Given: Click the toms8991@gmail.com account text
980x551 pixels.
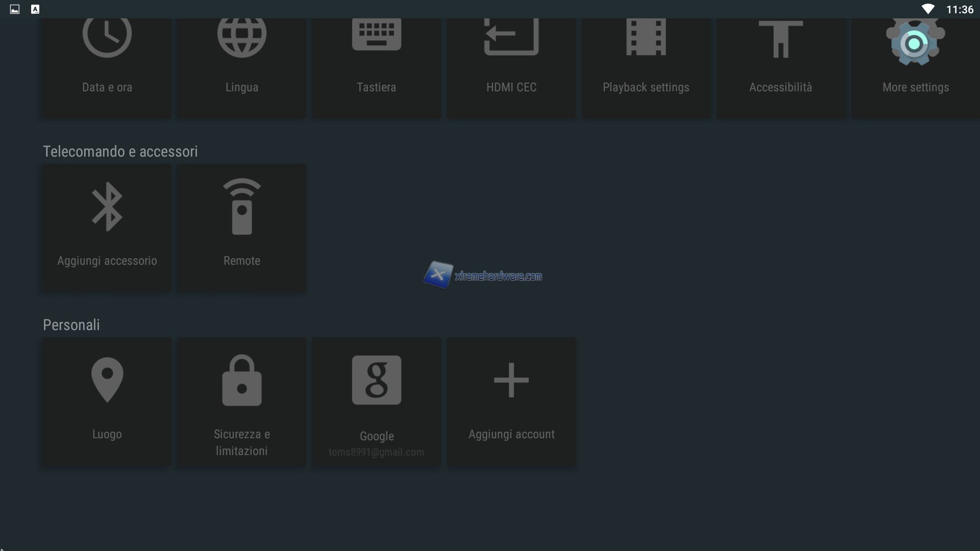Looking at the screenshot, I should 377,452.
